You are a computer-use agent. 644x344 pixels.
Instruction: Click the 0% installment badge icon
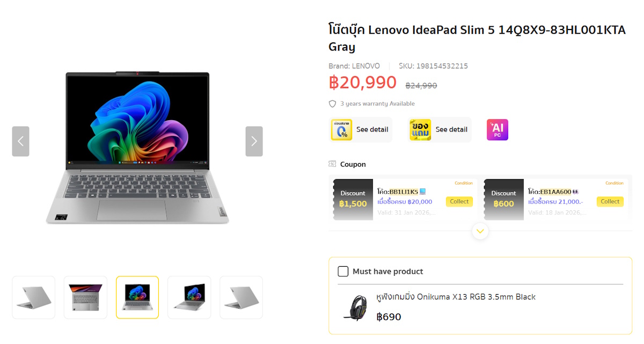[x=341, y=130]
